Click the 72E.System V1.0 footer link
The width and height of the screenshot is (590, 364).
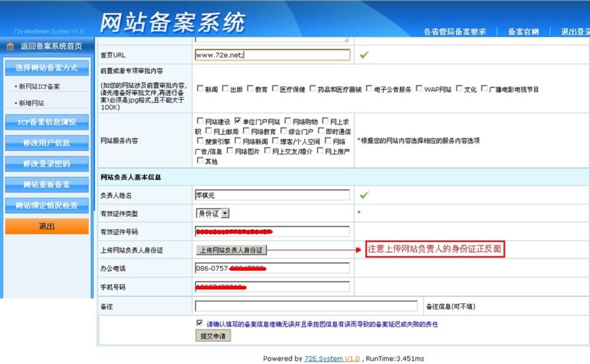331,359
